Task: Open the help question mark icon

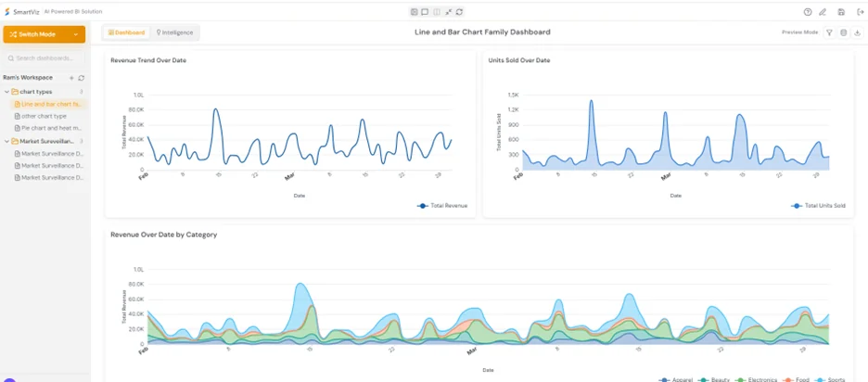Action: pyautogui.click(x=808, y=12)
